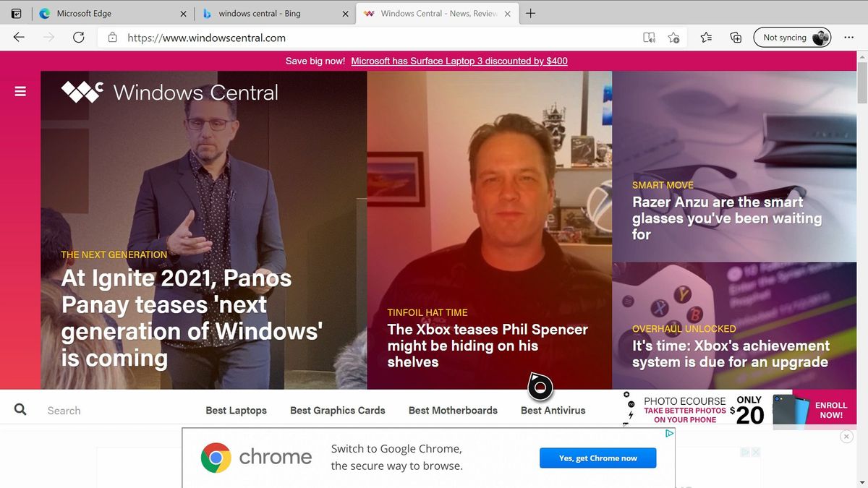Open the site search magnifier icon
The width and height of the screenshot is (868, 488).
[x=20, y=409]
